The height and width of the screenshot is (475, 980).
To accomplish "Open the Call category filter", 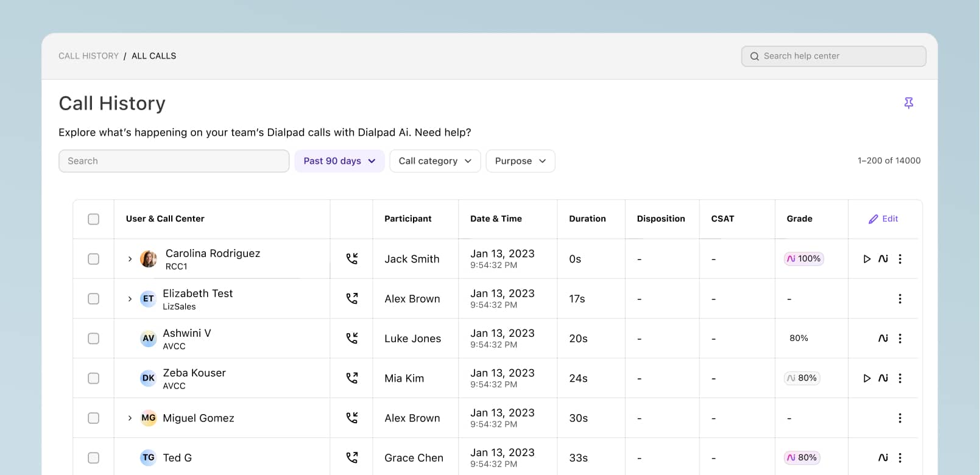I will coord(435,161).
